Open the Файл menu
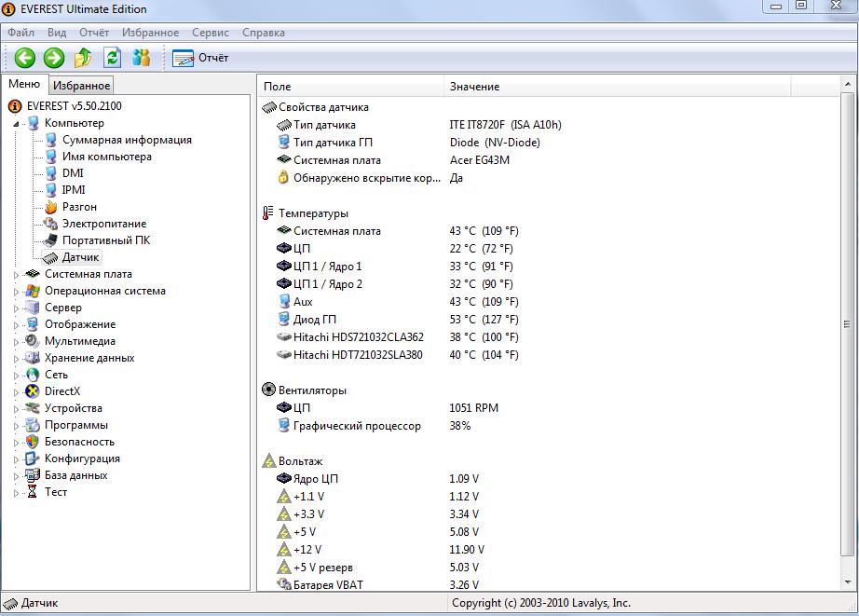 tap(20, 33)
